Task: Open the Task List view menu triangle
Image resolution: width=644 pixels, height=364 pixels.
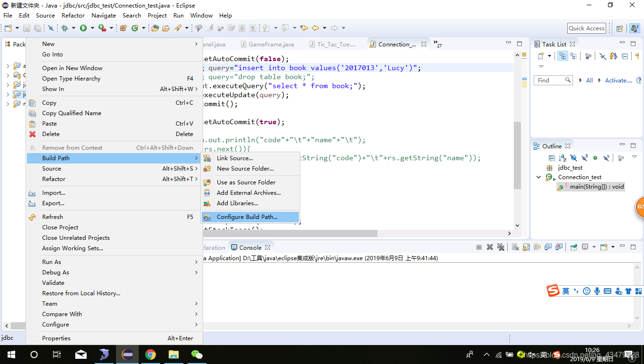Action: pos(541,67)
